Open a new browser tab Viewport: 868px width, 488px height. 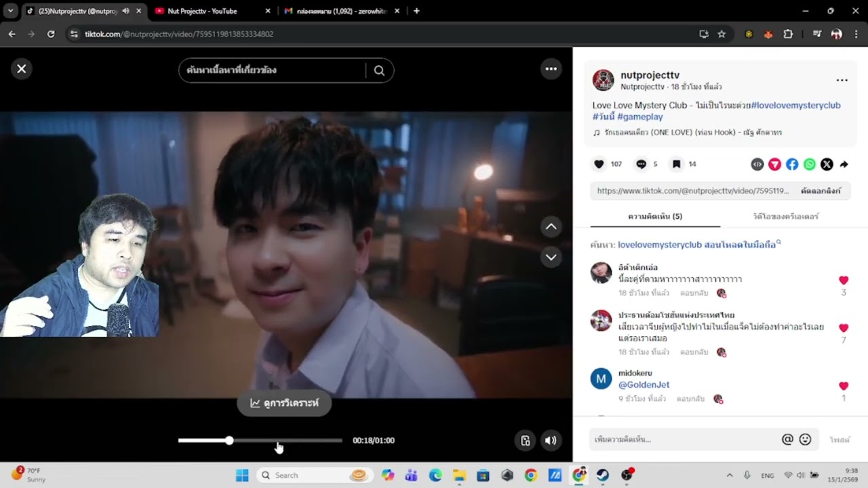[x=416, y=11]
